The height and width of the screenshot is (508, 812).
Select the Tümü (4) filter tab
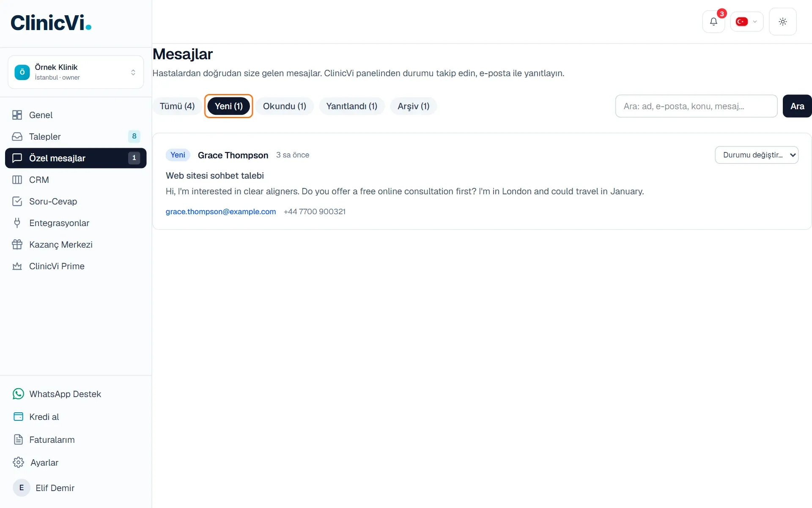coord(177,106)
